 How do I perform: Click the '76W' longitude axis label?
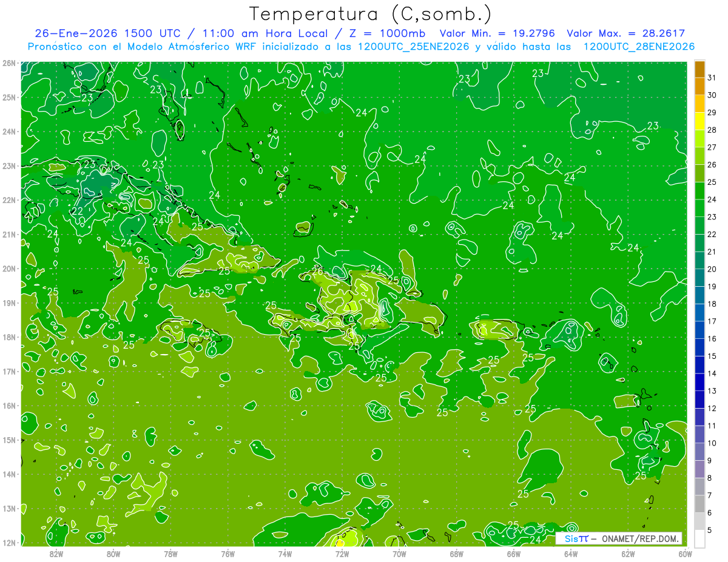(x=227, y=554)
